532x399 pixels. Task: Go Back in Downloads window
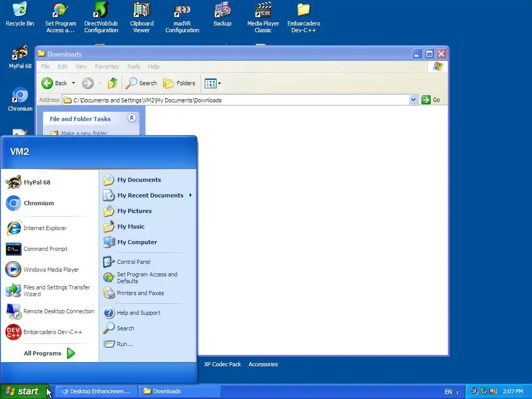click(x=54, y=83)
